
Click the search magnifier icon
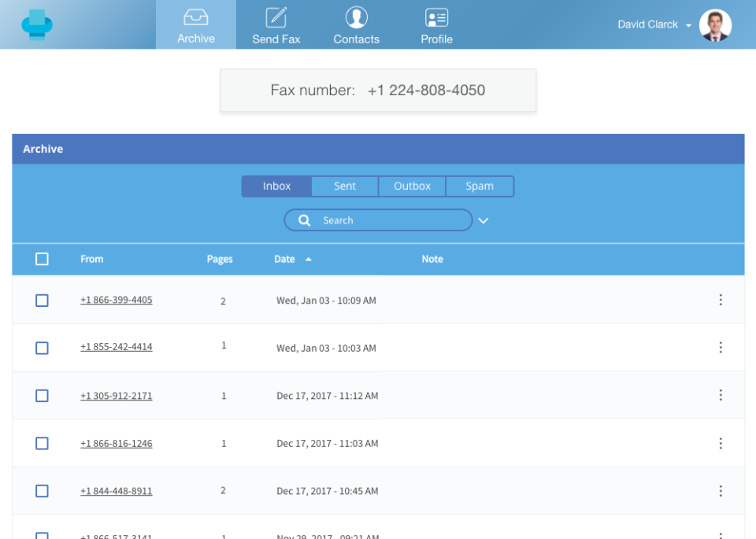(305, 220)
